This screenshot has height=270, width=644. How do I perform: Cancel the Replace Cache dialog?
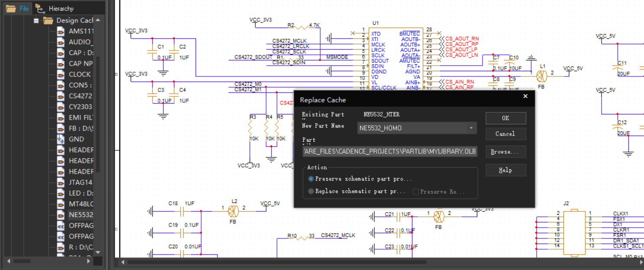tap(506, 133)
